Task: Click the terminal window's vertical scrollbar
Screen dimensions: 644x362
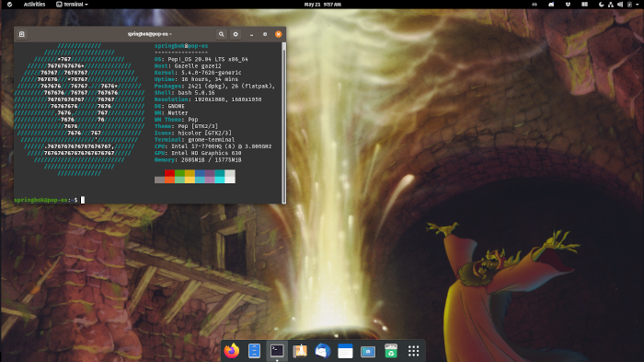Action: click(283, 123)
